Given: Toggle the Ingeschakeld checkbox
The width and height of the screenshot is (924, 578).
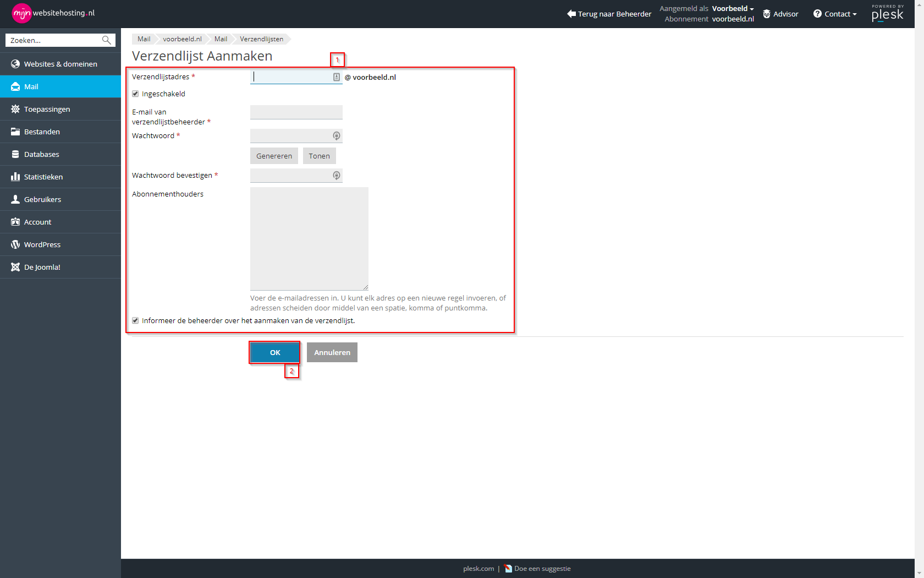Looking at the screenshot, I should pyautogui.click(x=135, y=94).
